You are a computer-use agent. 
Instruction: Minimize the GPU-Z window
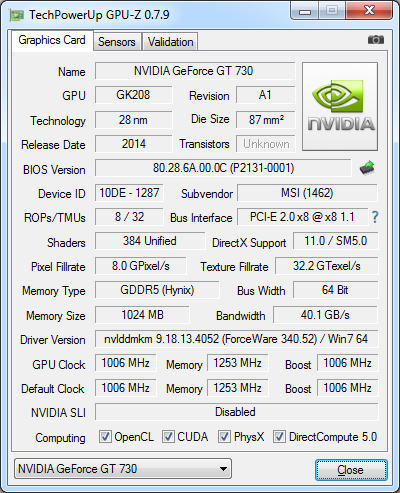tap(305, 11)
